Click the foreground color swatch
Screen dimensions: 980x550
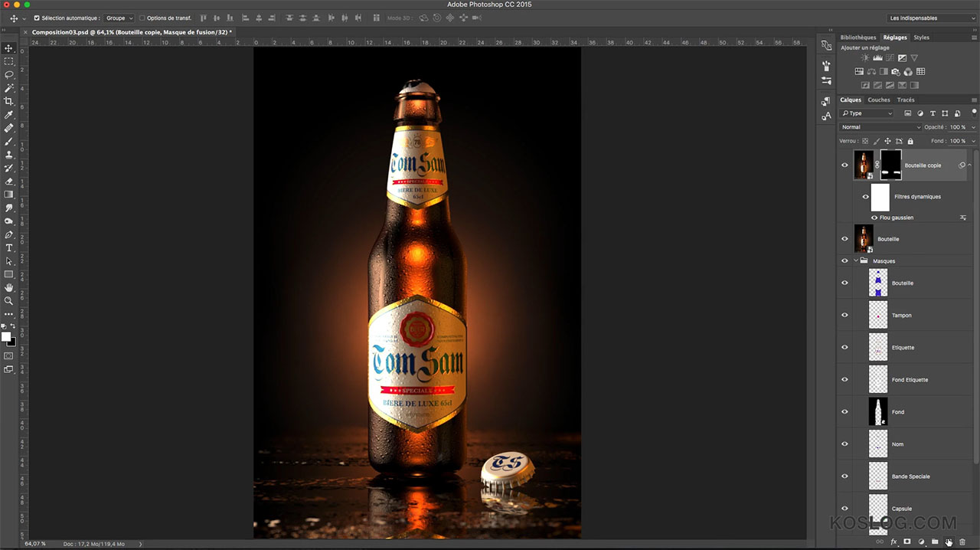point(8,336)
